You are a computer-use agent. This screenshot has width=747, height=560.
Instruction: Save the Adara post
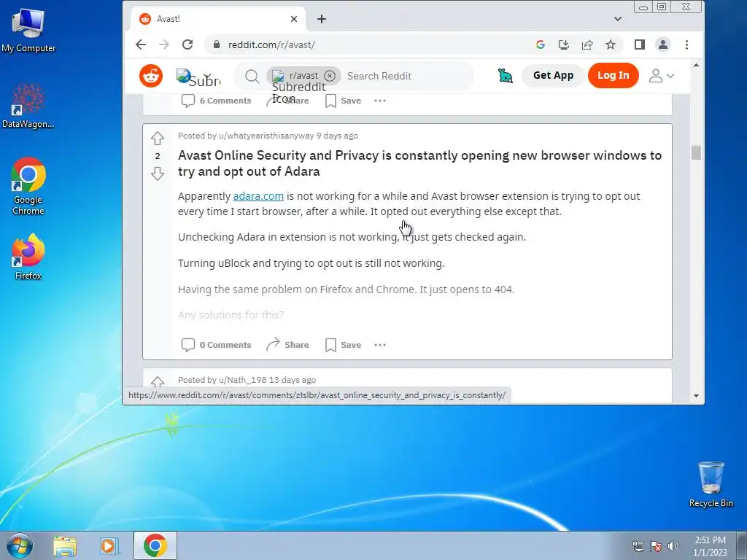(343, 345)
